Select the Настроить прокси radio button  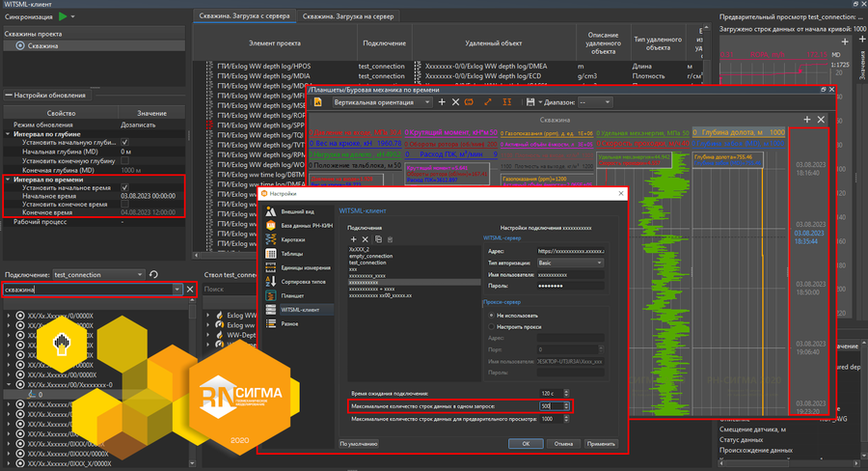pyautogui.click(x=490, y=327)
